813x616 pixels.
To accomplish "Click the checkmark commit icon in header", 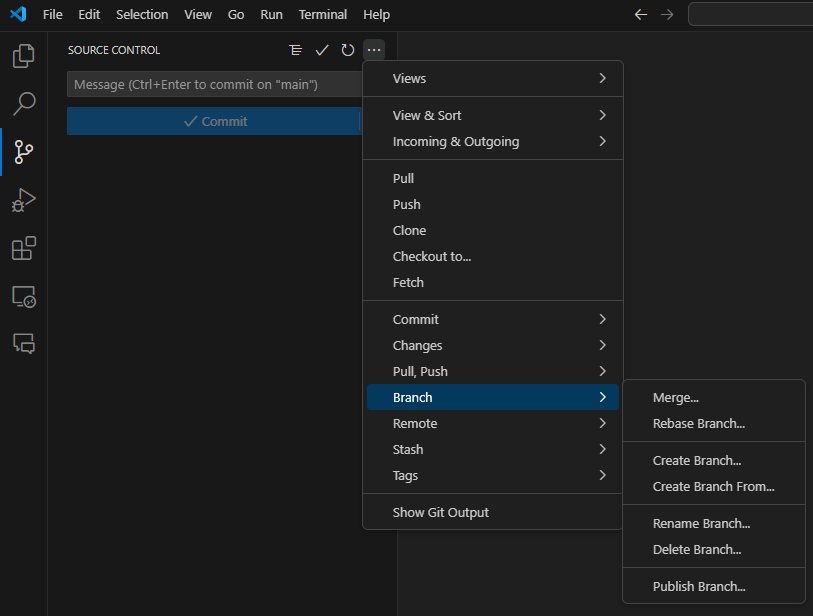I will (x=322, y=50).
